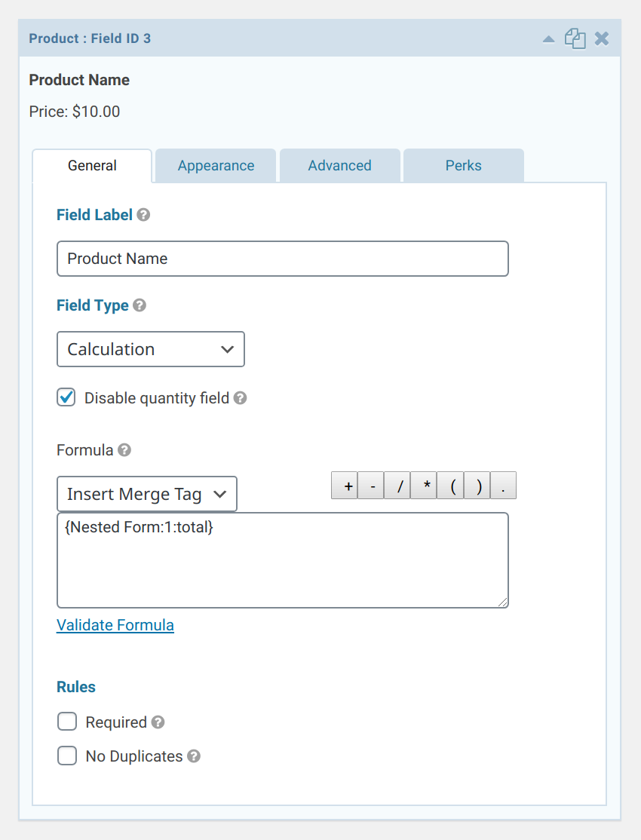Insert the multiplication operator
This screenshot has height=840, width=641.
[423, 485]
